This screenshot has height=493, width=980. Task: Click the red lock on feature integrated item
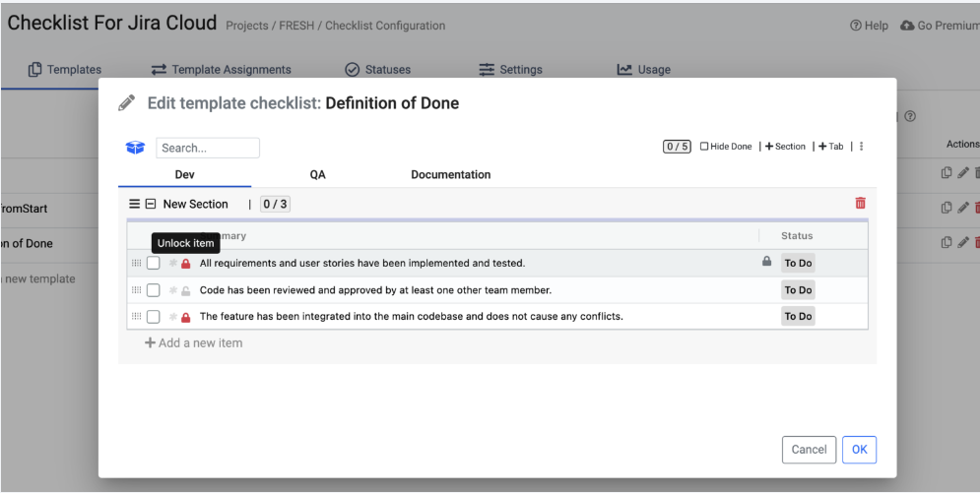pyautogui.click(x=186, y=317)
